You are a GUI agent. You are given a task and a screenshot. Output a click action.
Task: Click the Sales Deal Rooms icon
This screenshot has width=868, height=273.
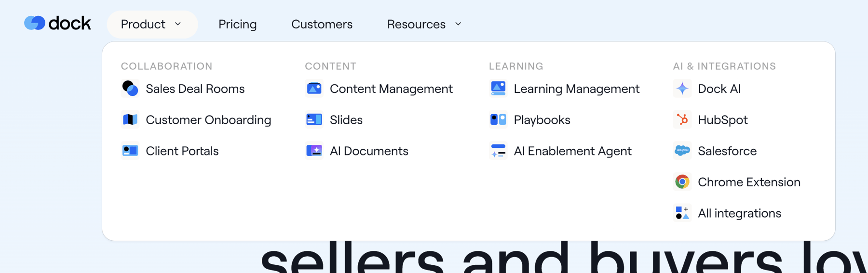point(130,89)
